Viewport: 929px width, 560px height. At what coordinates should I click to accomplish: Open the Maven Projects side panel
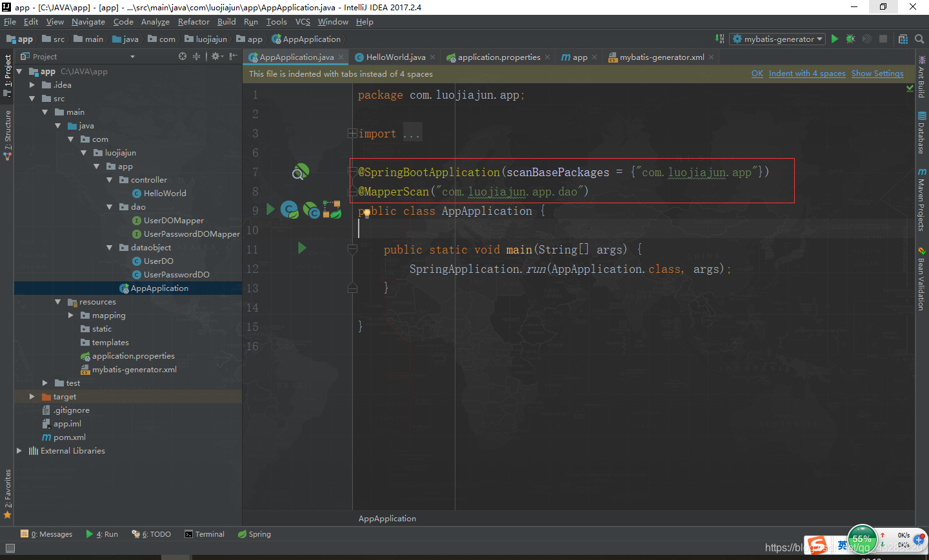(922, 199)
